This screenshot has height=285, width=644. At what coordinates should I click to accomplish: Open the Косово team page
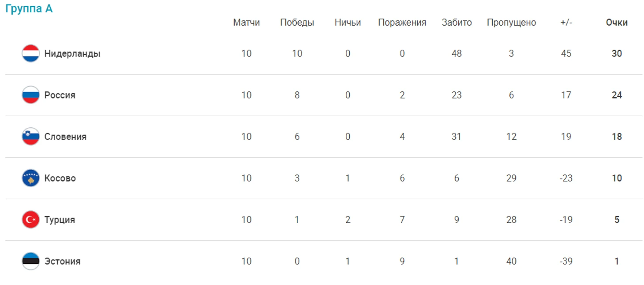coord(60,178)
